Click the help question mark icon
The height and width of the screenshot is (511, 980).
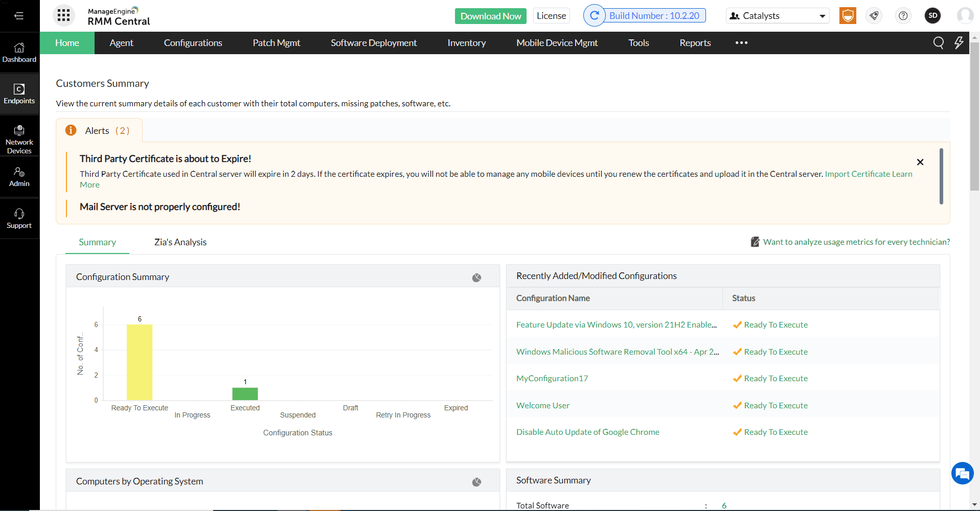click(903, 16)
